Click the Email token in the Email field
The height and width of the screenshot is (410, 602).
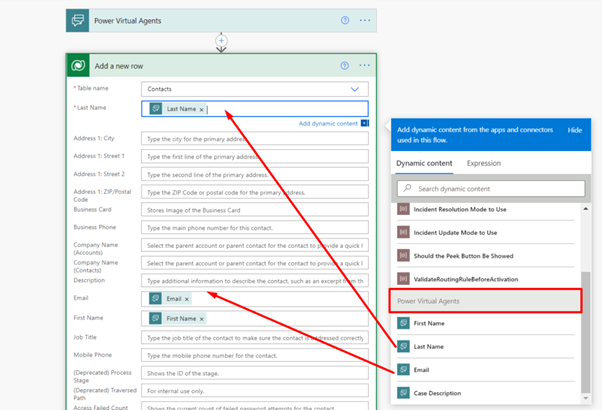pyautogui.click(x=170, y=299)
